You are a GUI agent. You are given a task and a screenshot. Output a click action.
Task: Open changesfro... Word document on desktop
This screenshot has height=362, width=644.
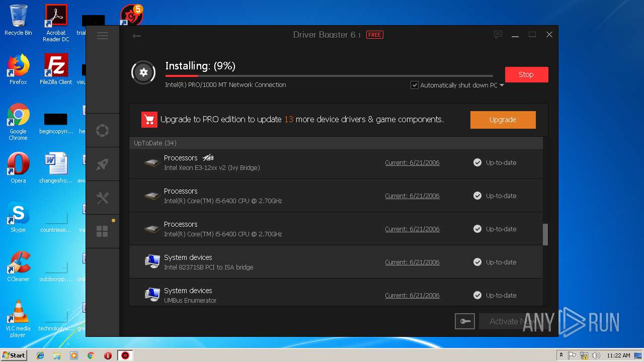(56, 168)
